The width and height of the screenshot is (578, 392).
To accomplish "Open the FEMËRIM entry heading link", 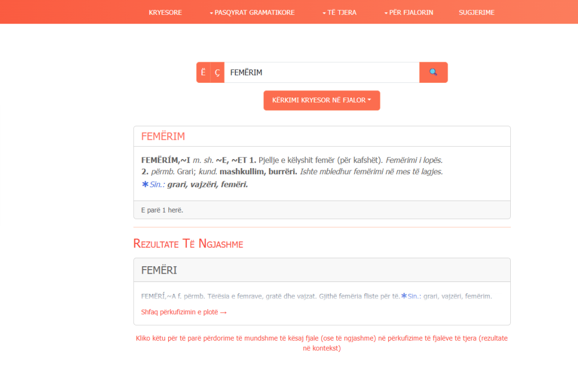I will click(x=163, y=136).
